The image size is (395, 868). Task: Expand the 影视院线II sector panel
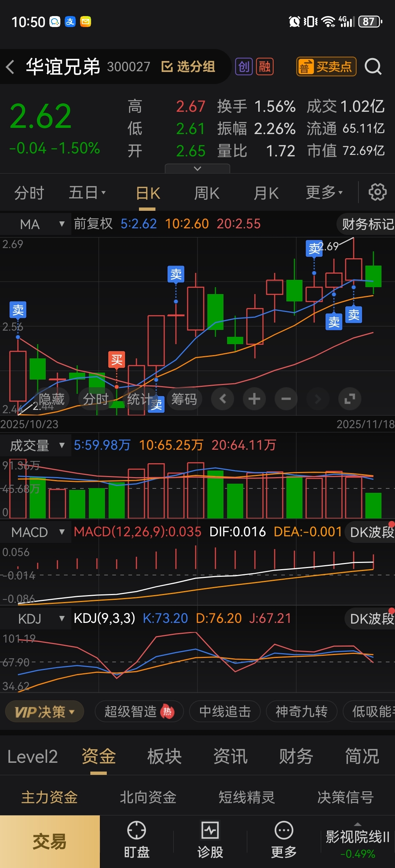(x=358, y=841)
